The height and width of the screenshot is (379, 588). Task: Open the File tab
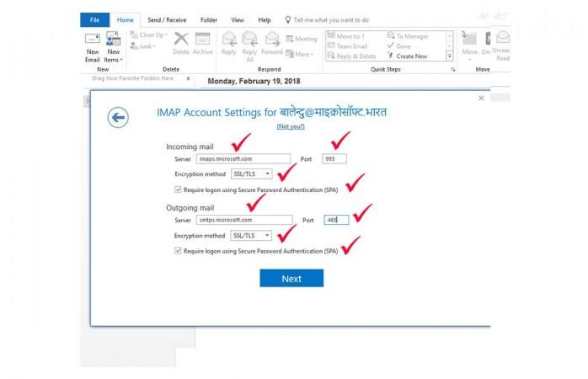tap(94, 20)
